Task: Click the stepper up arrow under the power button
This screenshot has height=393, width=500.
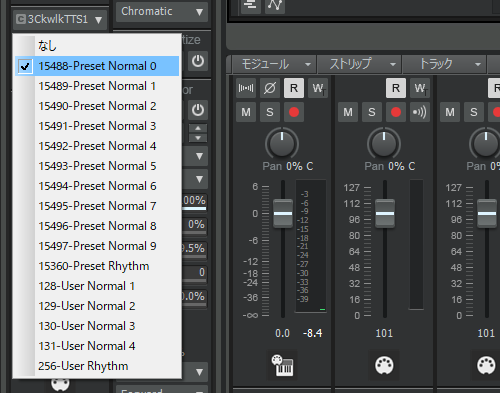Action: pos(198,128)
